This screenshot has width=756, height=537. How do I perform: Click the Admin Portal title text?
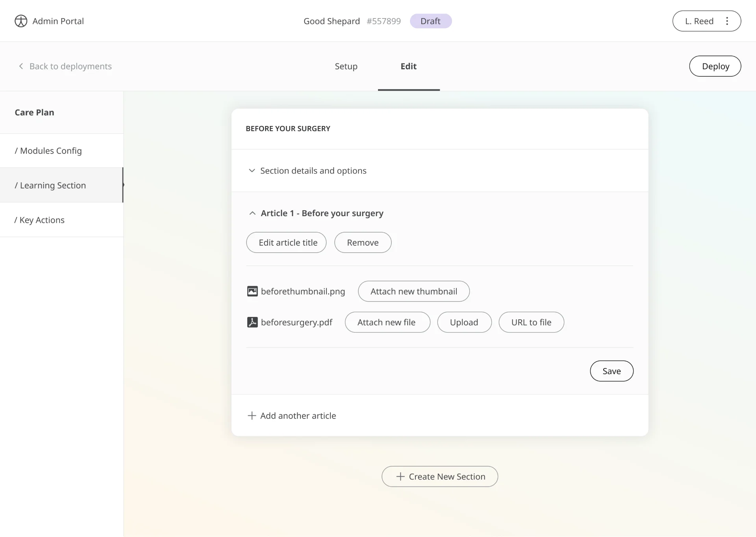(58, 21)
